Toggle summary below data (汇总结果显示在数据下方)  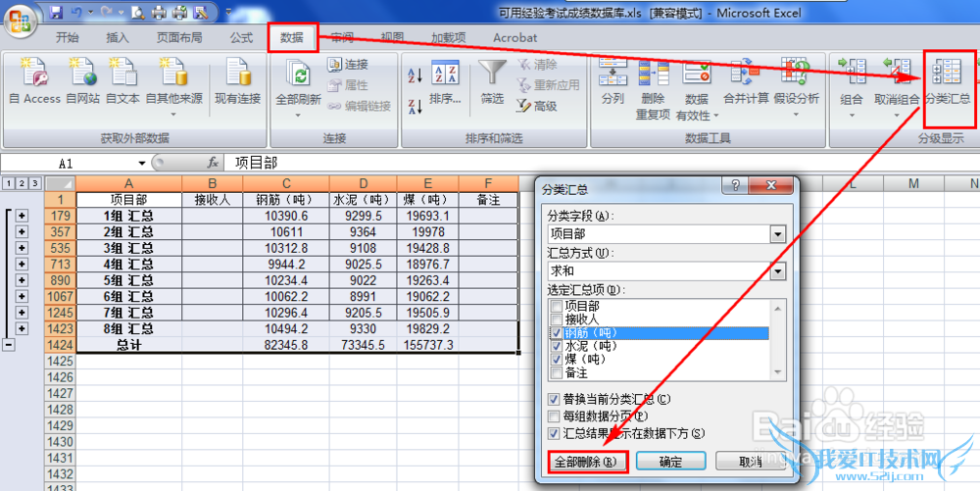point(554,433)
